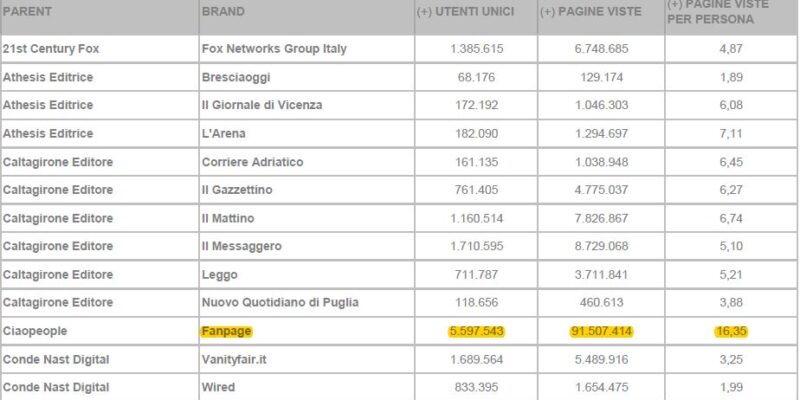Image resolution: width=800 pixels, height=400 pixels.
Task: Select the Il Giornale di Vicenza cell
Action: 262,106
